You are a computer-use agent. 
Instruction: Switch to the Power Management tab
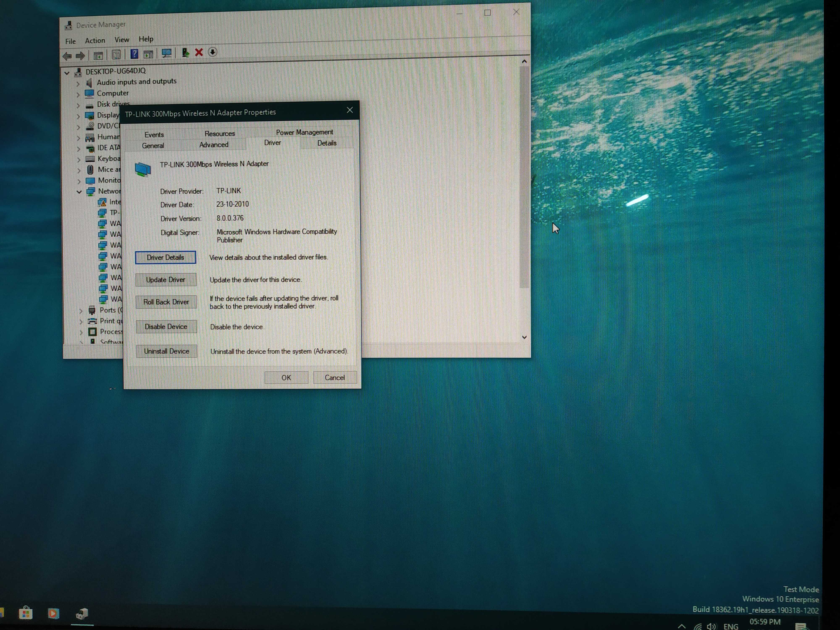[x=304, y=132]
